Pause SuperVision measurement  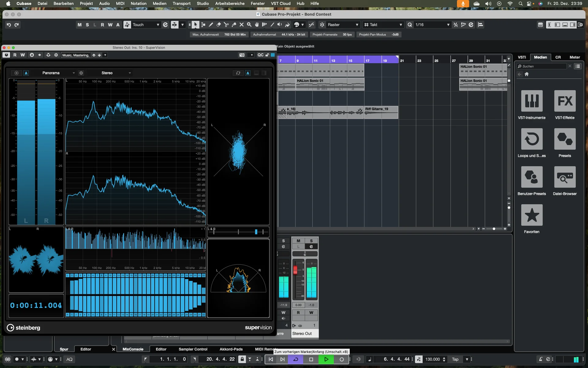(x=17, y=73)
